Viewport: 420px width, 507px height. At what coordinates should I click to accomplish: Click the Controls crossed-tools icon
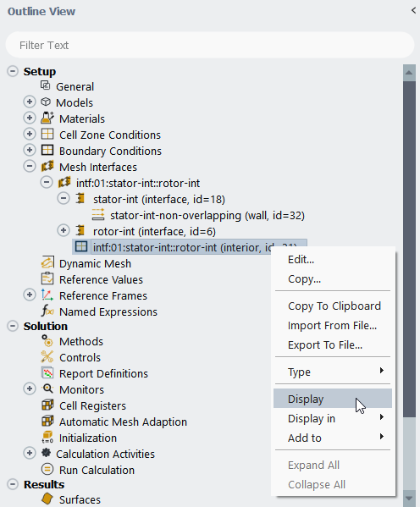[x=47, y=356]
